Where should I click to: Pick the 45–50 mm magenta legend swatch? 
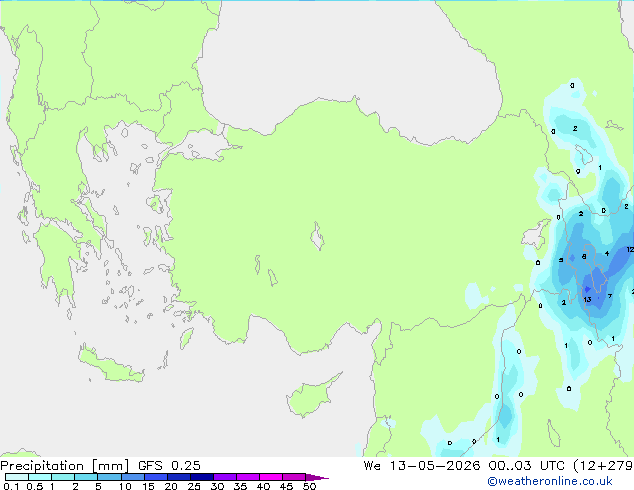pos(294,477)
